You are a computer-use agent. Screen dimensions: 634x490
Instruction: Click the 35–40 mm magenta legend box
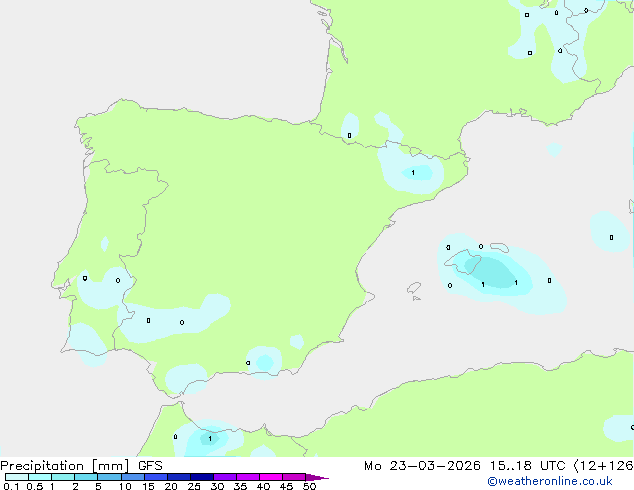248,477
